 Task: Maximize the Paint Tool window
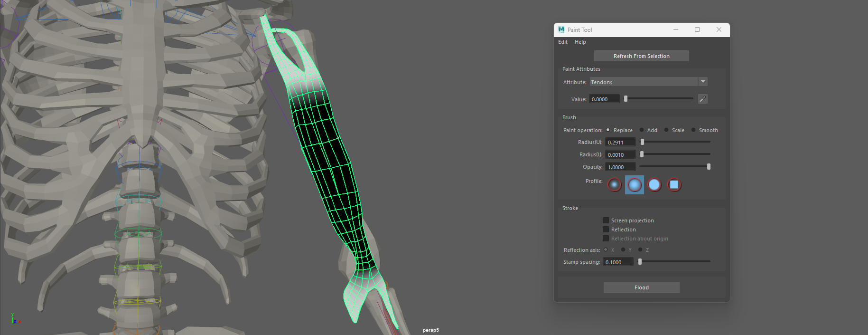point(697,29)
